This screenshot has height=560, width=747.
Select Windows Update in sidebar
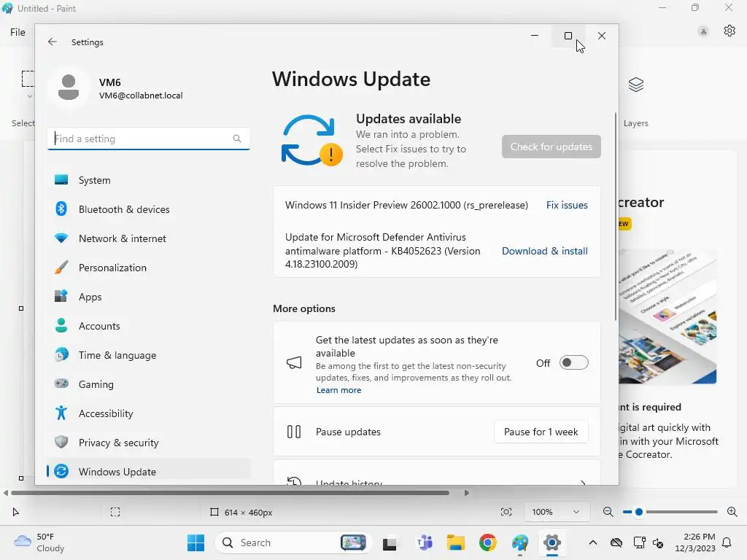coord(149,472)
